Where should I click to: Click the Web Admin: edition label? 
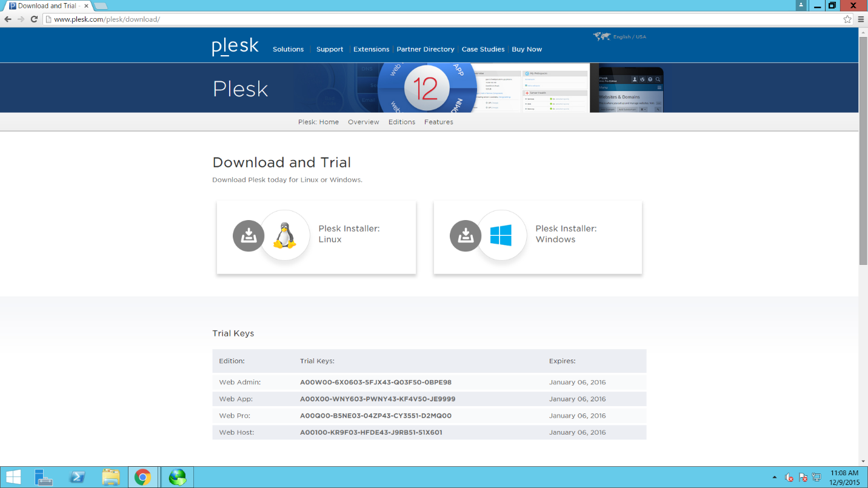pos(240,383)
